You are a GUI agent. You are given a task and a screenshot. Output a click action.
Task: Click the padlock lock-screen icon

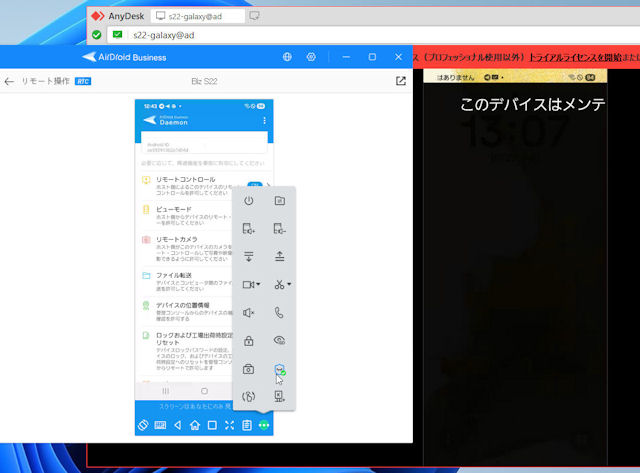point(249,340)
